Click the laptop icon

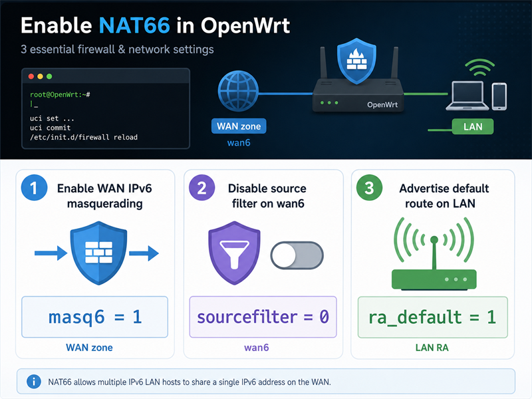point(467,96)
